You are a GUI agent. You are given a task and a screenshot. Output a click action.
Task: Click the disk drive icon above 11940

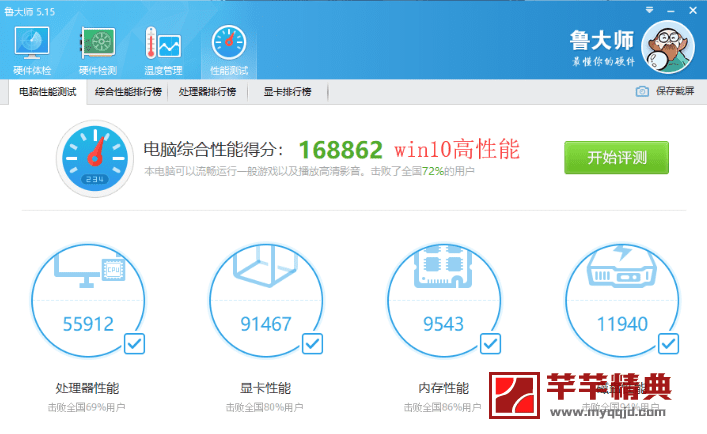(622, 266)
